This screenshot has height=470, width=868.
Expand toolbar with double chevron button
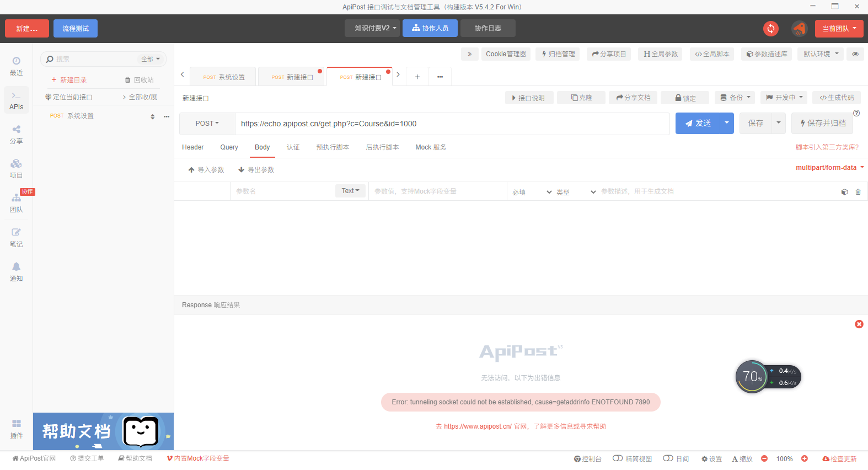(469, 54)
